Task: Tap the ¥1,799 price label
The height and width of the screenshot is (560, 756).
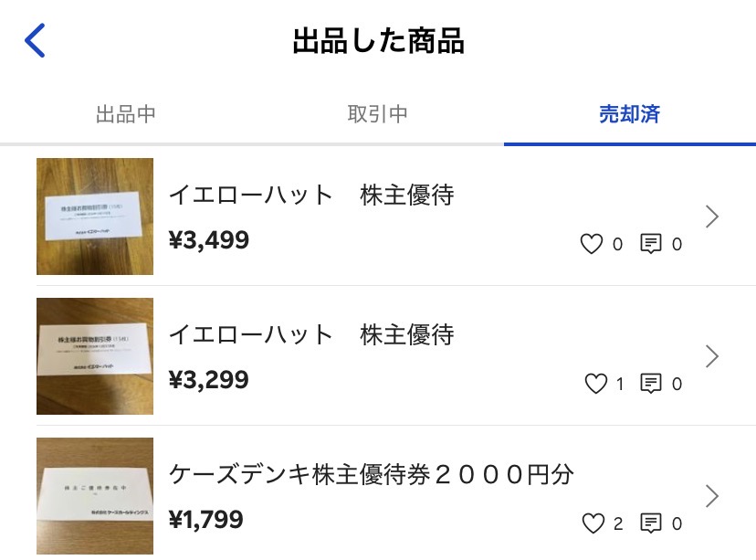Action: click(206, 520)
